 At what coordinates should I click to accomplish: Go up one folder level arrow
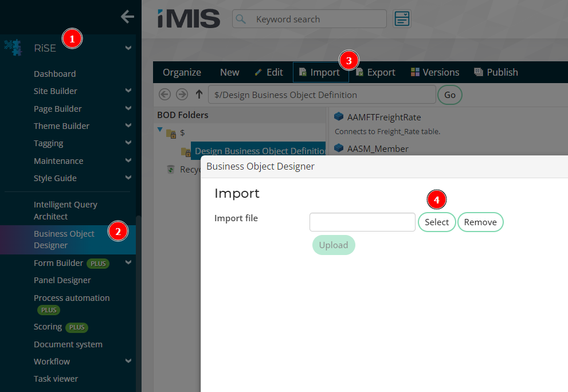pyautogui.click(x=199, y=95)
